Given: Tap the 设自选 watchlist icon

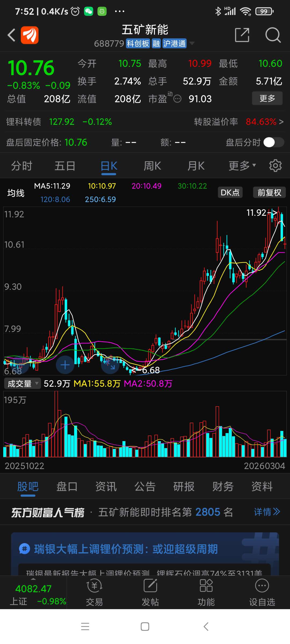Looking at the screenshot, I should pyautogui.click(x=262, y=592).
